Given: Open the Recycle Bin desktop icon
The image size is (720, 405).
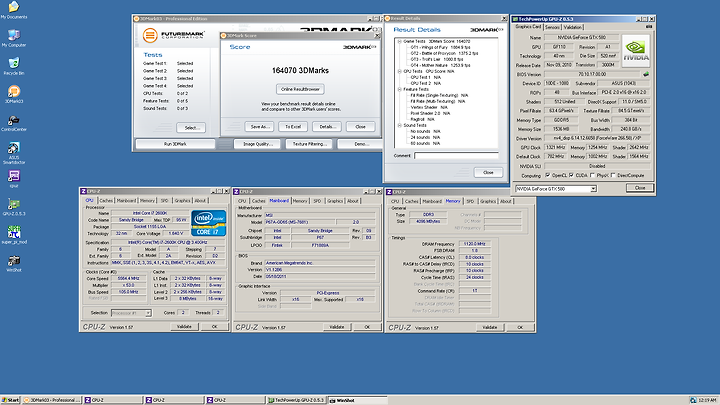Looking at the screenshot, I should (x=14, y=66).
